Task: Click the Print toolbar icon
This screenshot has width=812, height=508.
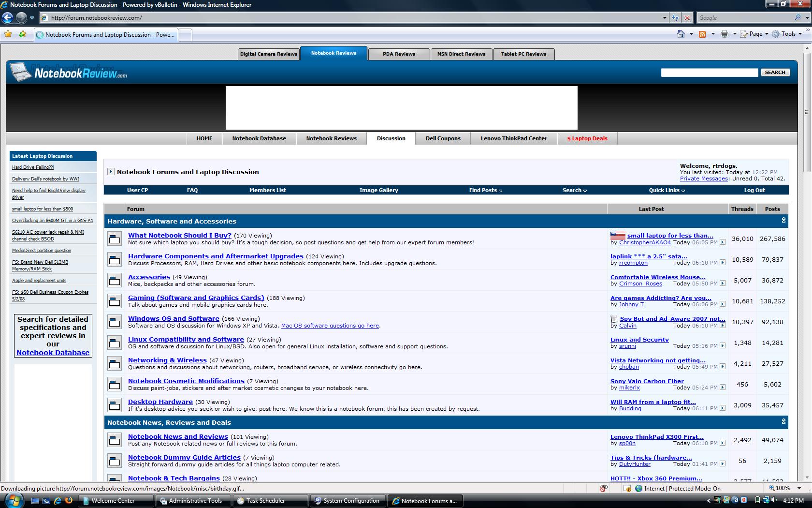Action: pos(724,34)
